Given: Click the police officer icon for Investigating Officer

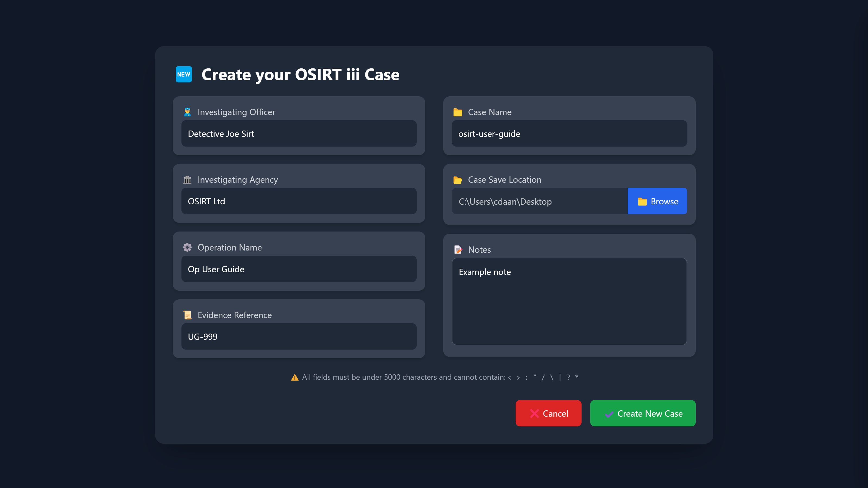Looking at the screenshot, I should tap(187, 112).
